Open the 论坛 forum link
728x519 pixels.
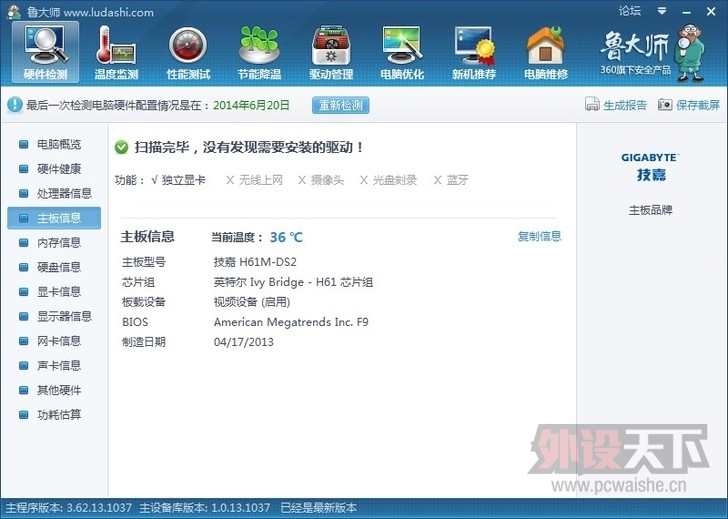pos(629,11)
